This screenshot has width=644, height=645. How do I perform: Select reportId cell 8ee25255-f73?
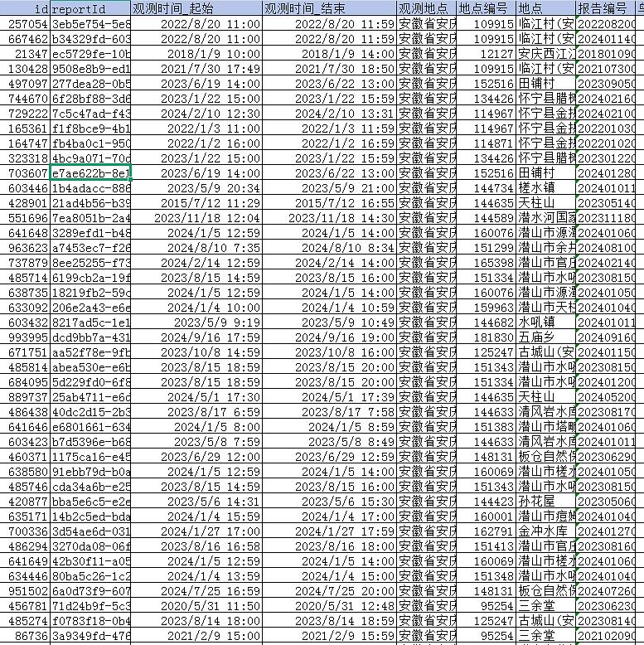tap(90, 263)
